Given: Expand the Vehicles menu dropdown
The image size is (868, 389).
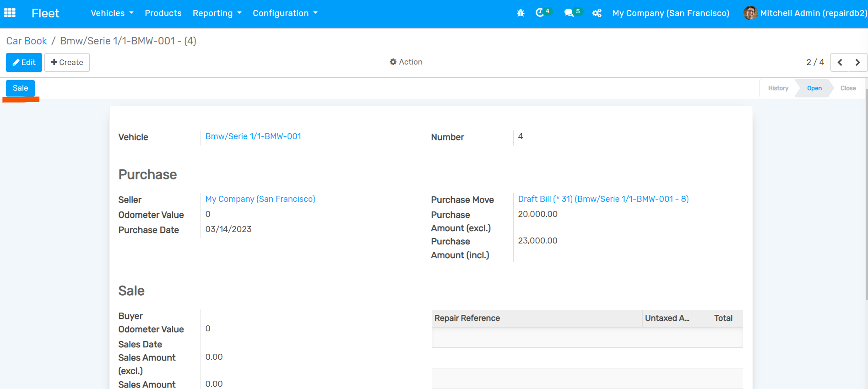Looking at the screenshot, I should tap(112, 13).
